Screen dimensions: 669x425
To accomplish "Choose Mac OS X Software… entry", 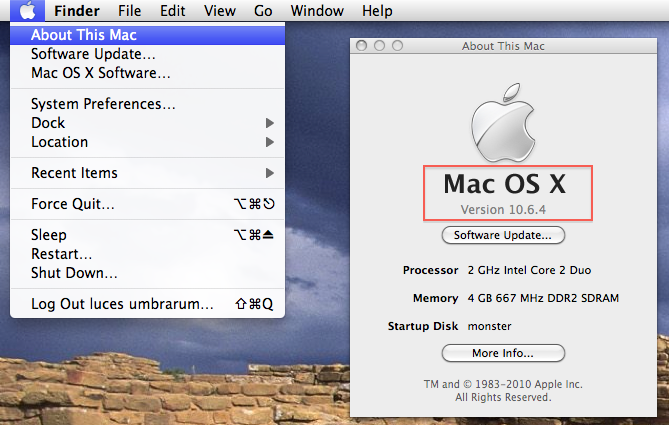I will [x=147, y=73].
